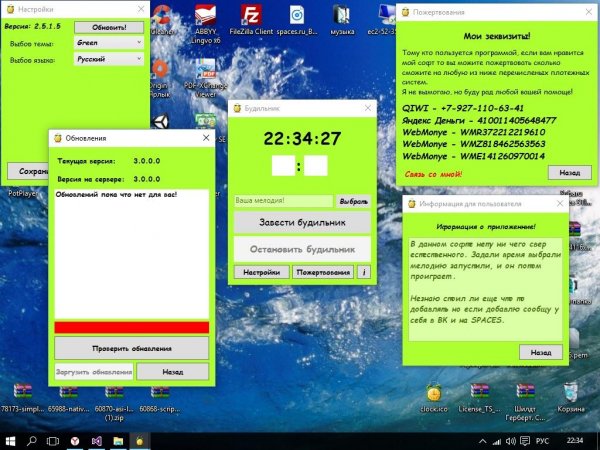Click Назад in the Пожертвования window
The width and height of the screenshot is (600, 450).
click(x=569, y=171)
